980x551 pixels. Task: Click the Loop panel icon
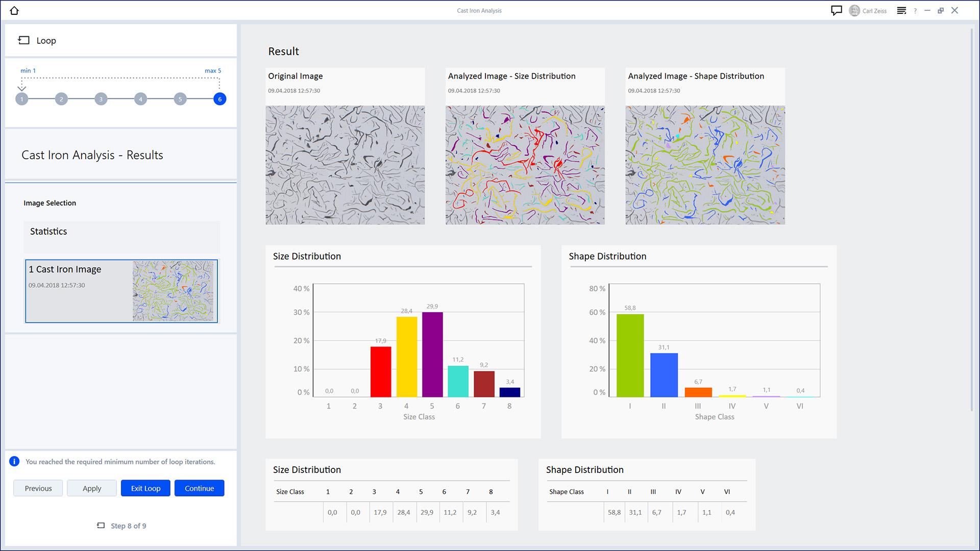[x=23, y=40]
